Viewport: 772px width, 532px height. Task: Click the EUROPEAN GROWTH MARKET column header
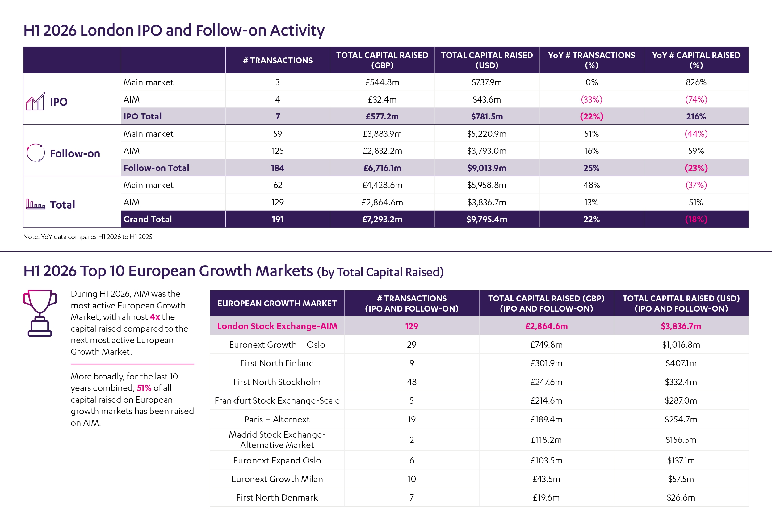(277, 303)
